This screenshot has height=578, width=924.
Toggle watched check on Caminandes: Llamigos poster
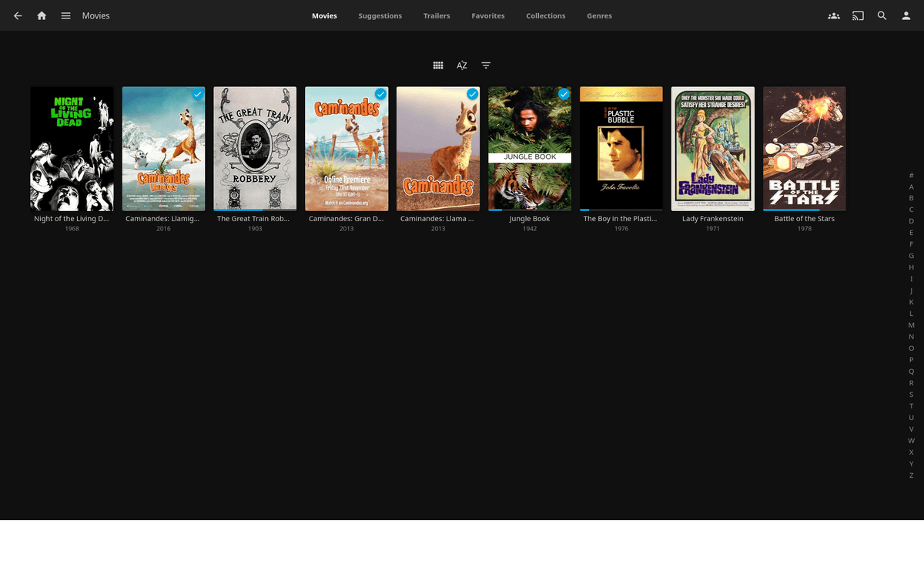[198, 94]
